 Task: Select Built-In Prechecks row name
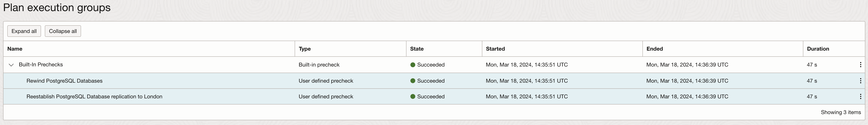[x=41, y=65]
